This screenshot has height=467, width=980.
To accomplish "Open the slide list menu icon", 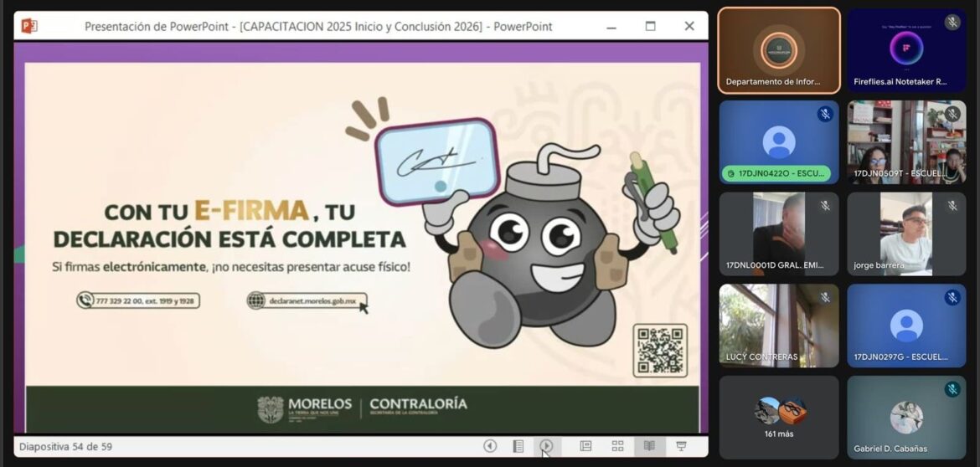I will click(x=518, y=447).
